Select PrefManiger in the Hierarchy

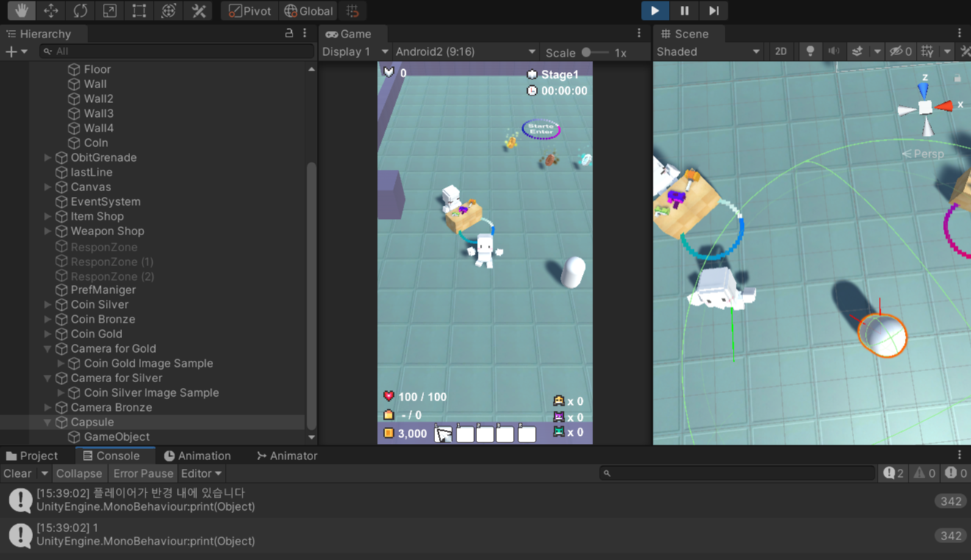(x=103, y=290)
